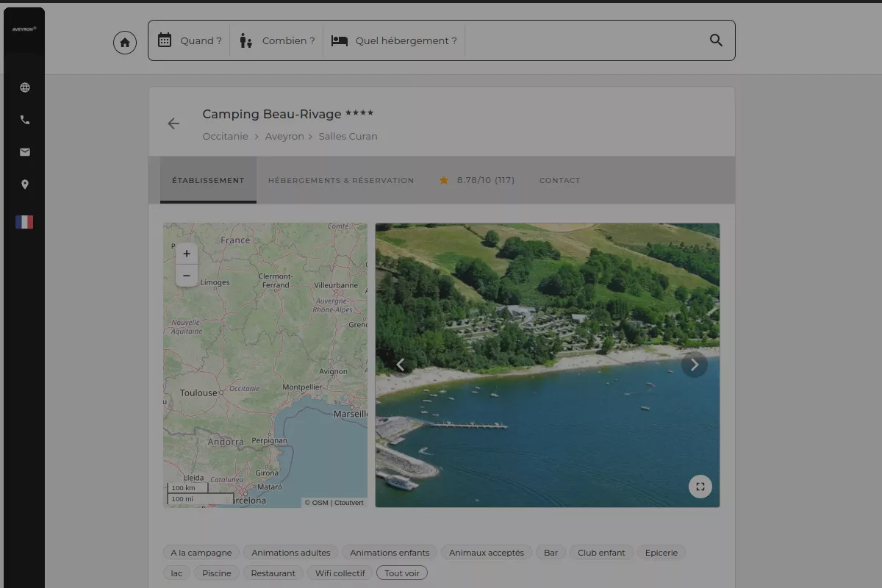
Task: Toggle the Piscine filter tag
Action: pyautogui.click(x=216, y=573)
